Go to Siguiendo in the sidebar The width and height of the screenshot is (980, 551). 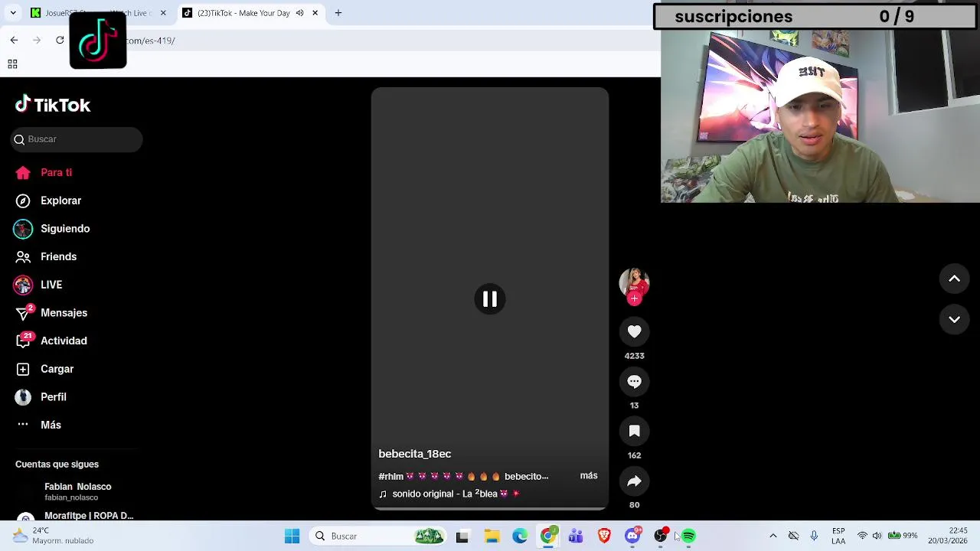(52, 229)
